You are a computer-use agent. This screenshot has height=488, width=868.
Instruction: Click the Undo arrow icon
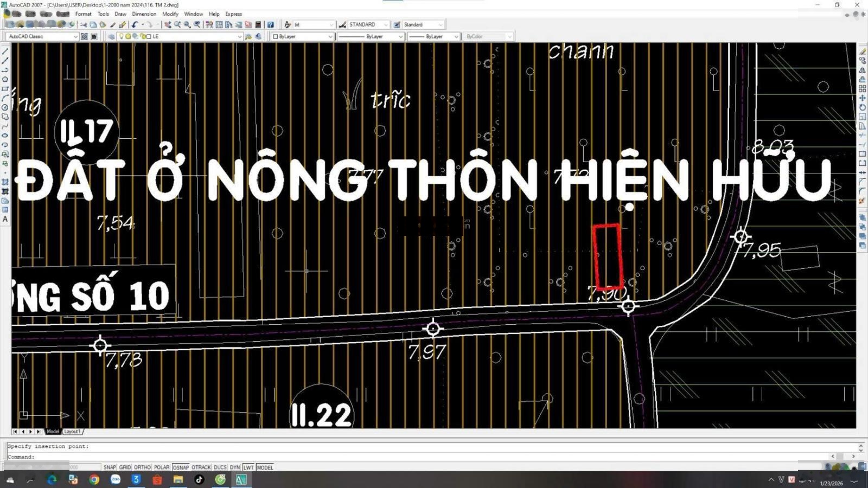coord(135,24)
